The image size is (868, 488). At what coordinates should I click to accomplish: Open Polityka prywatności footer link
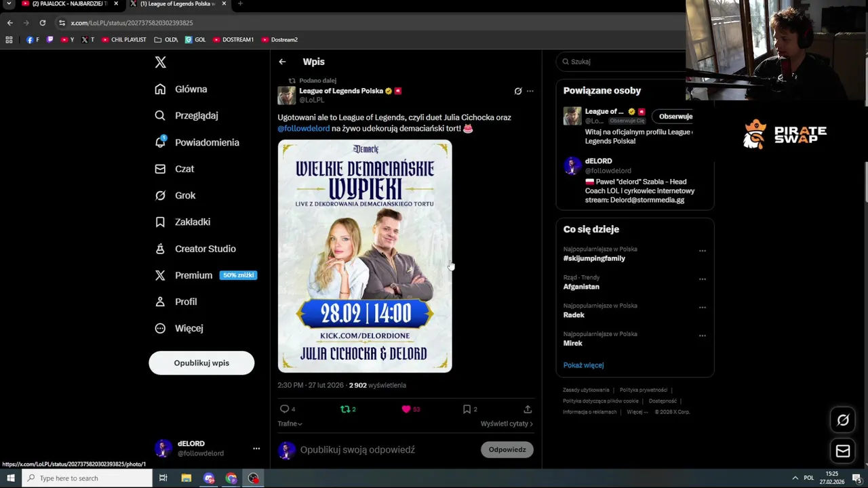click(x=644, y=390)
